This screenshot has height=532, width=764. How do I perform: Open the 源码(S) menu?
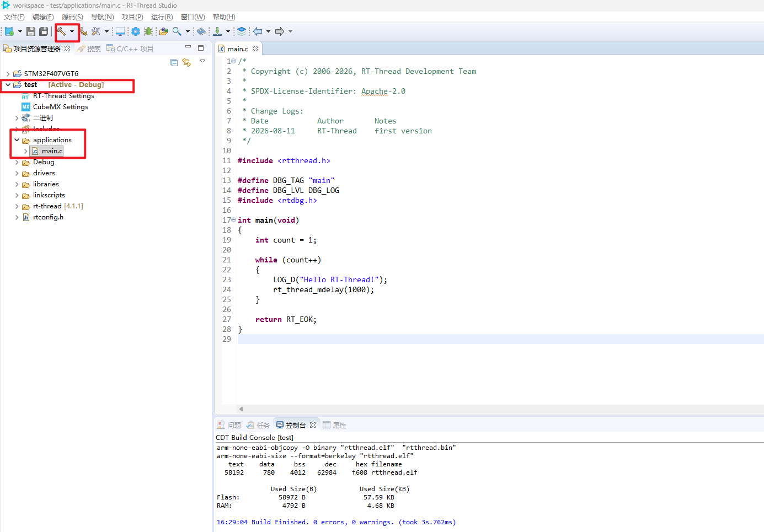click(72, 17)
